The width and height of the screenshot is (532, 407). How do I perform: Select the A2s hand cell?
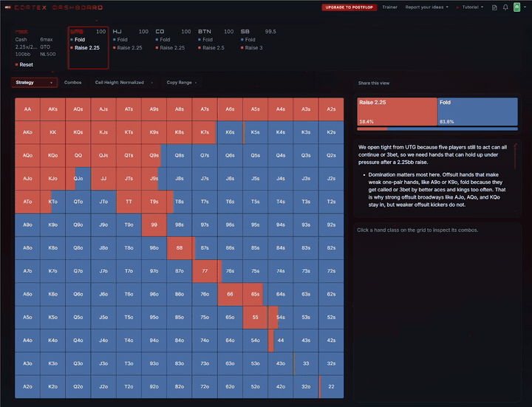331,109
